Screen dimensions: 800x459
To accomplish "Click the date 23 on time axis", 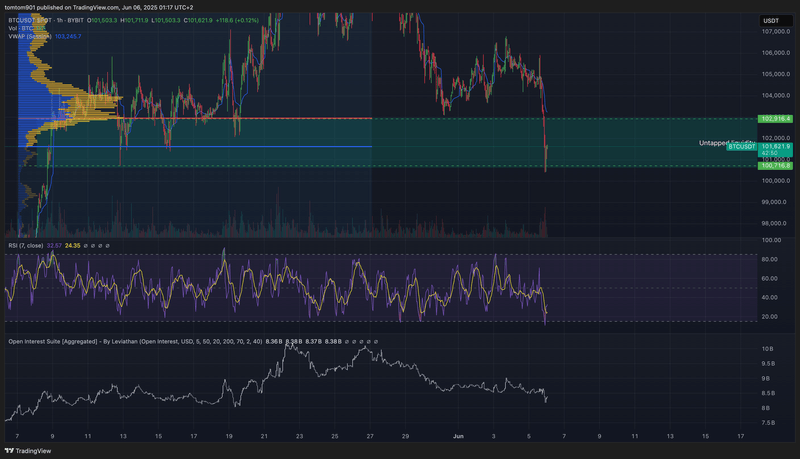I will [x=299, y=437].
